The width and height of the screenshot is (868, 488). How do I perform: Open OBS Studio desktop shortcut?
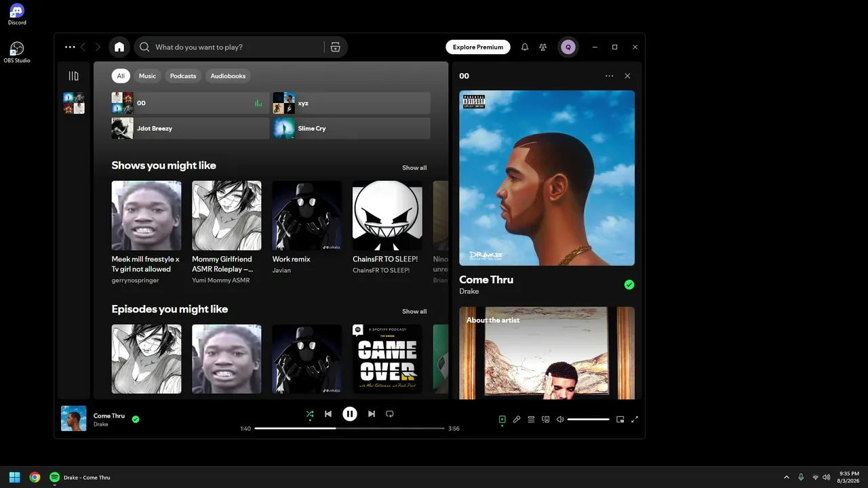click(x=17, y=52)
